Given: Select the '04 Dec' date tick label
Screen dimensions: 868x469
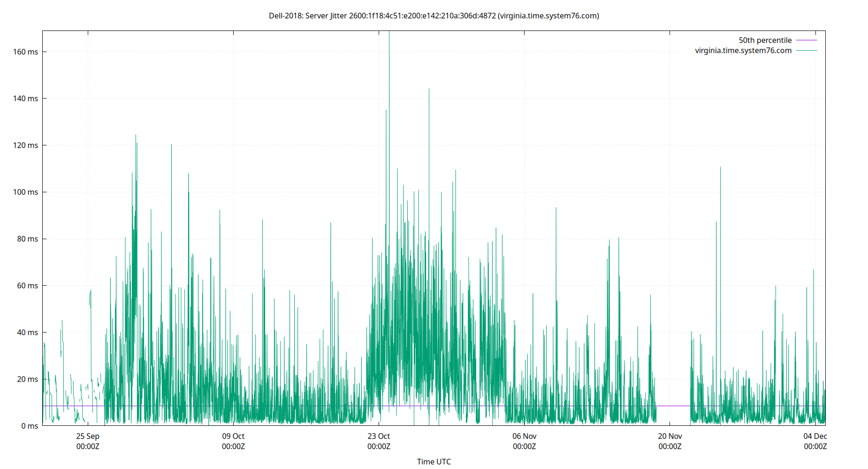Looking at the screenshot, I should pyautogui.click(x=816, y=436).
